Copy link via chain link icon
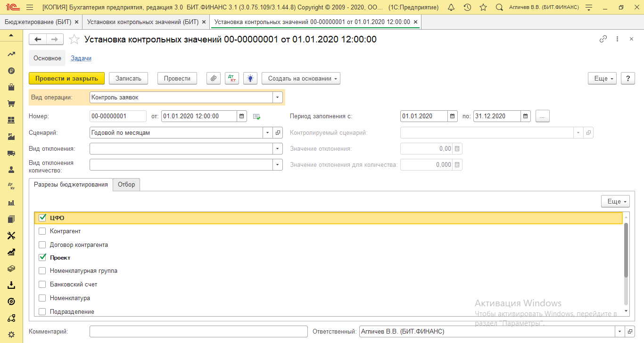Image resolution: width=644 pixels, height=343 pixels. coord(603,40)
